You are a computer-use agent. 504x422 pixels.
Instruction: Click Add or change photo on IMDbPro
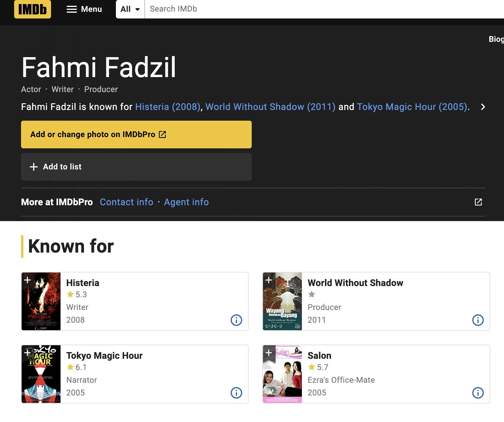point(136,135)
